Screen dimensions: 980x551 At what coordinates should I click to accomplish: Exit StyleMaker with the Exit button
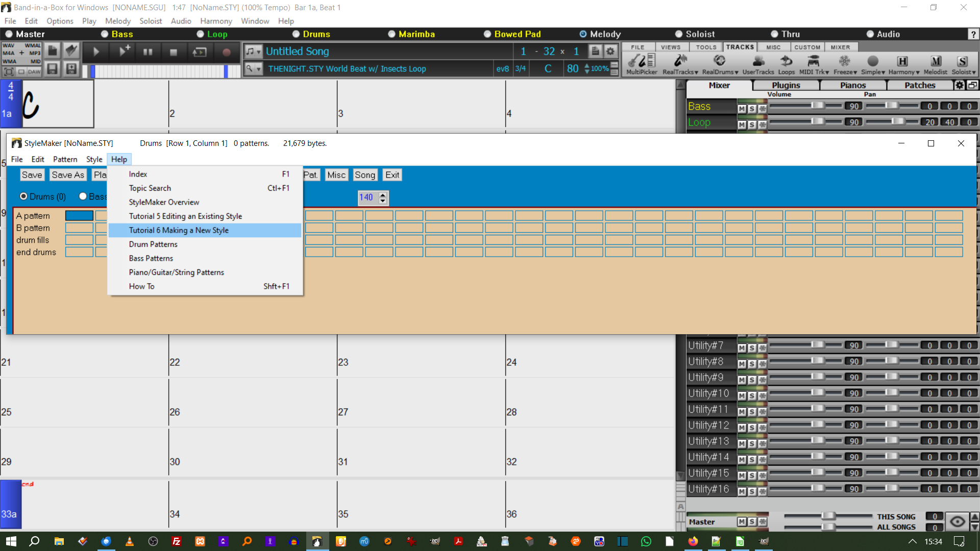(392, 175)
